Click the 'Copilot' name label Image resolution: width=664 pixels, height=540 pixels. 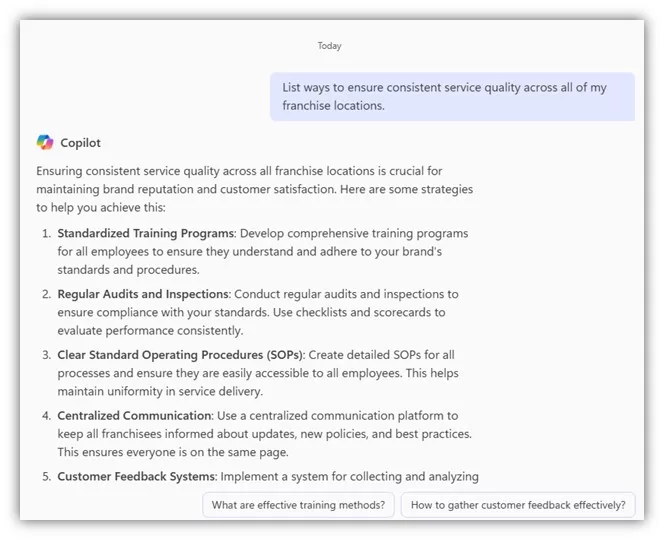point(80,143)
